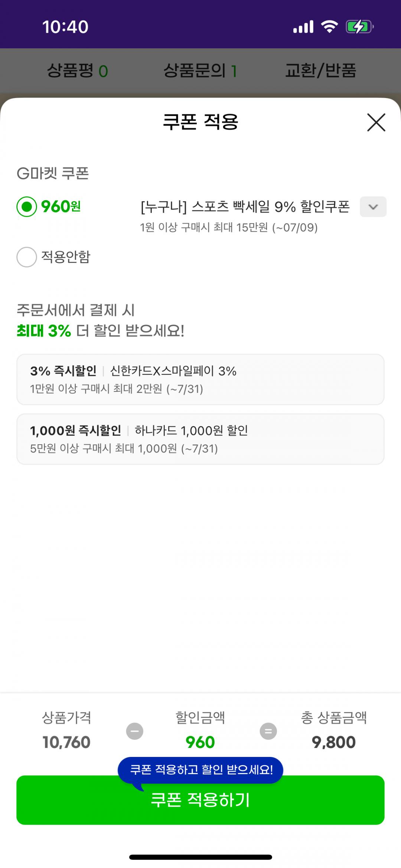Tap the 하나카드 1,000원 즉시할인 card
Screen dimensions: 401x868
coord(200,439)
